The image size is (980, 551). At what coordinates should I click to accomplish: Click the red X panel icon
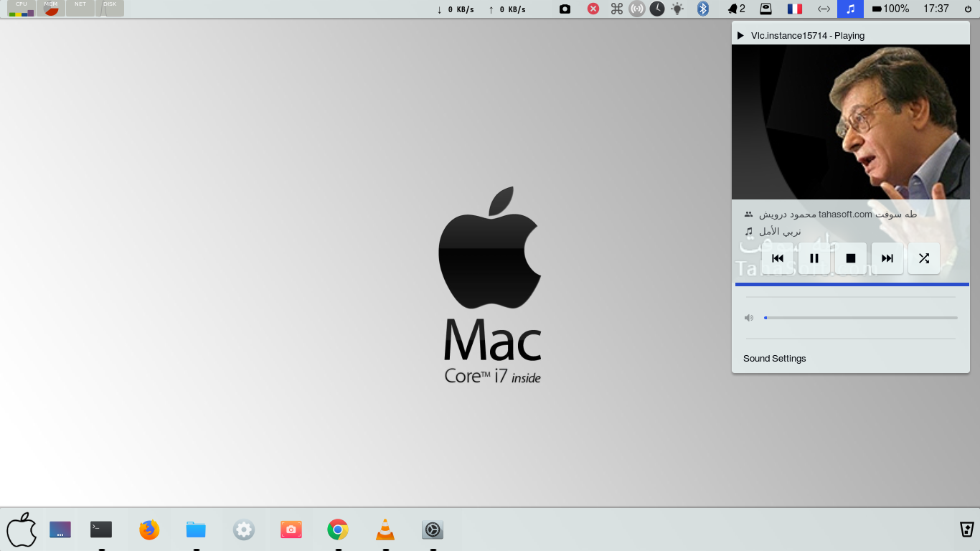593,9
